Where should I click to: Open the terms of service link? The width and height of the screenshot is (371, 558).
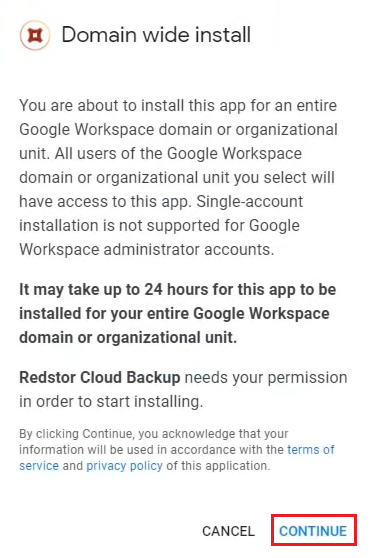pos(177,458)
